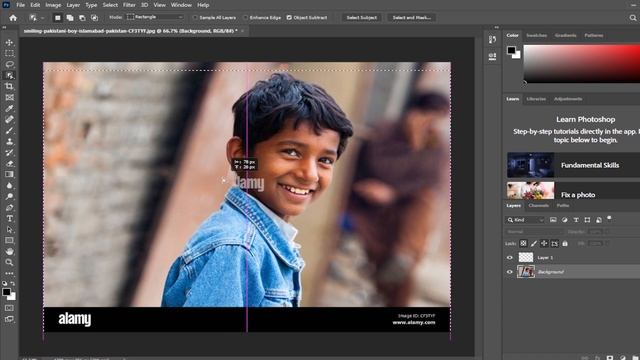Open the History panel icon in dock
640x360 pixels.
pos(492,40)
